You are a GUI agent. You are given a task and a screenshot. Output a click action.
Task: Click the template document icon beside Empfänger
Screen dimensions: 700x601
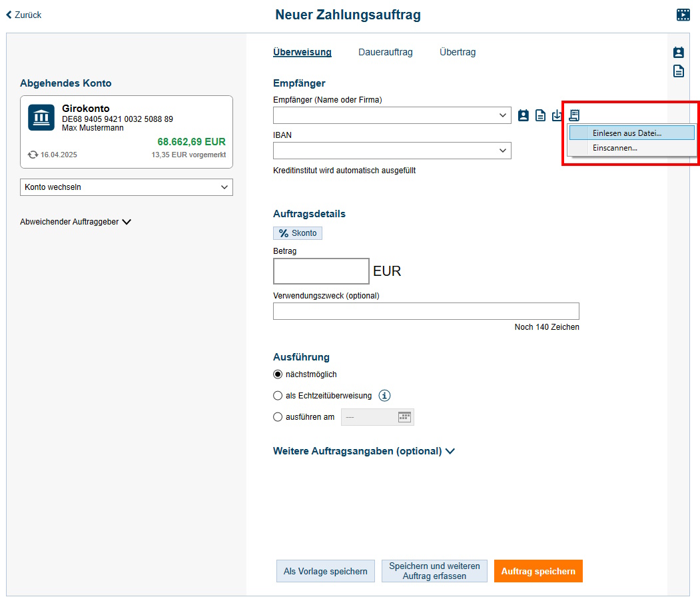tap(540, 115)
